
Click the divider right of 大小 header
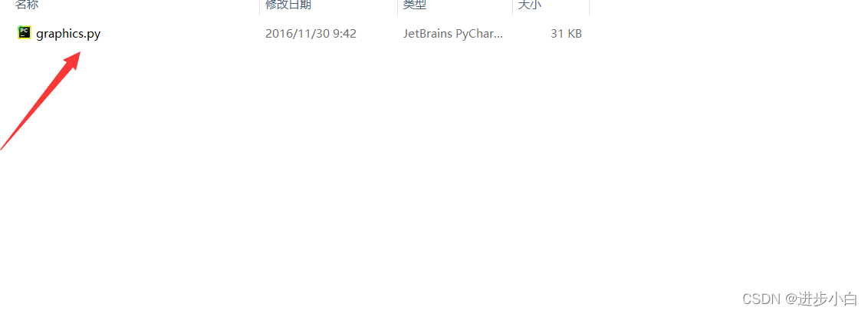coord(589,7)
